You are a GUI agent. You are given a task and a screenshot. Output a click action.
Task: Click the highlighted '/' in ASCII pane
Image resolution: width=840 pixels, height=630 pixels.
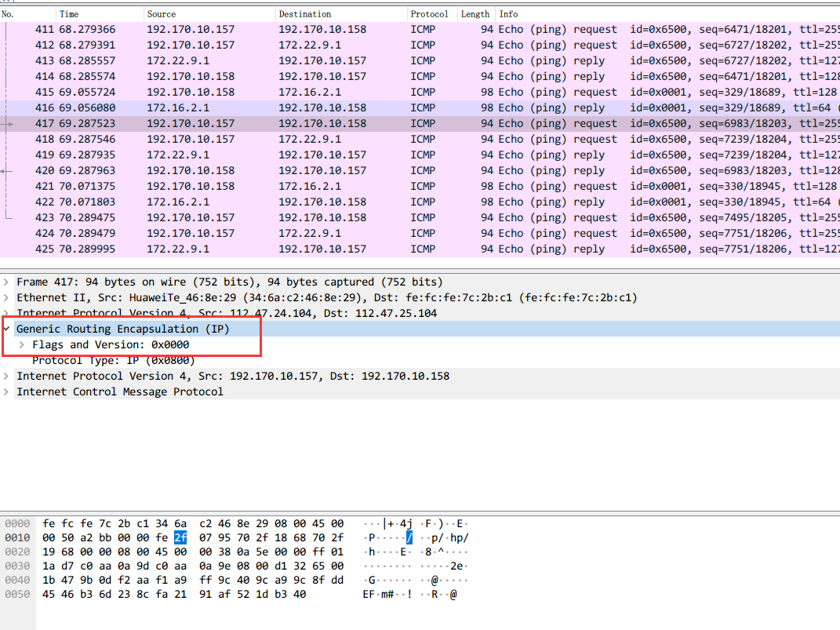(x=409, y=537)
